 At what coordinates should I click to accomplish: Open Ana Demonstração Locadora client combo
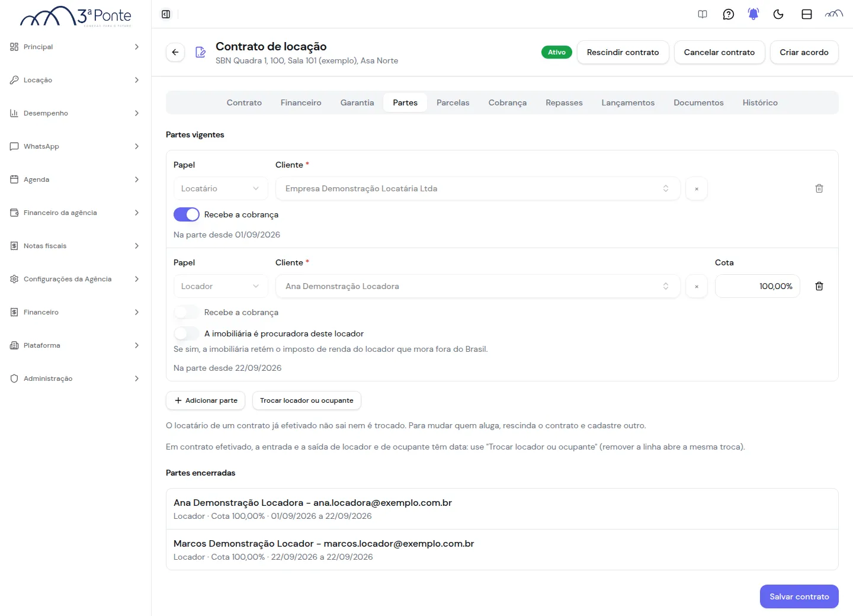click(x=477, y=286)
